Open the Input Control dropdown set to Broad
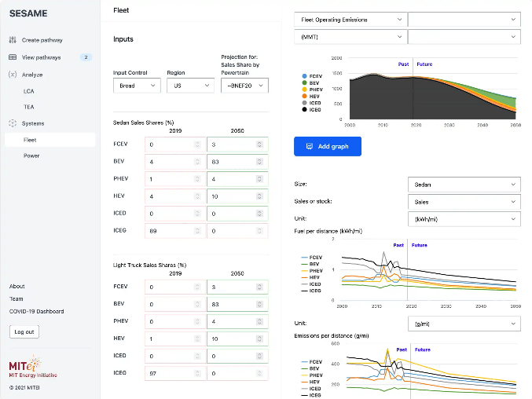 click(x=136, y=85)
